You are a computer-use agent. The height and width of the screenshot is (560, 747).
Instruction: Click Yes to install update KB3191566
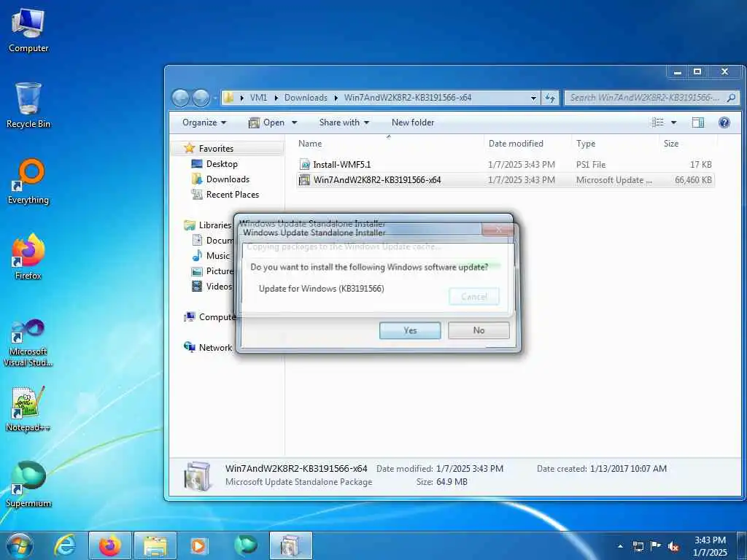(410, 330)
